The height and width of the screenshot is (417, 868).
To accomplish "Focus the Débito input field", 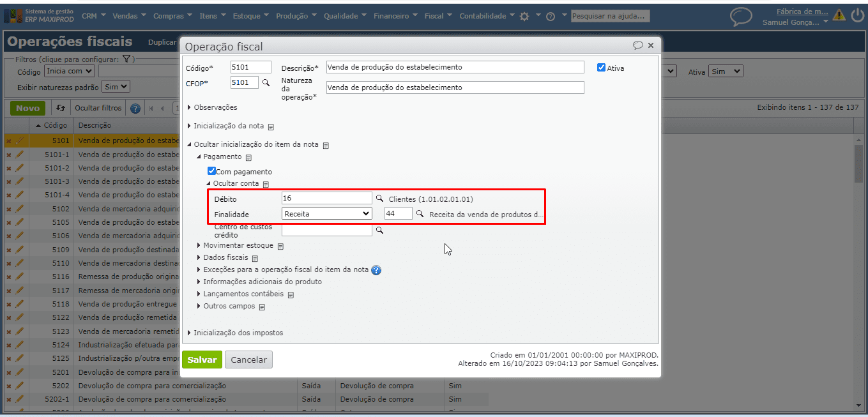I will pyautogui.click(x=327, y=199).
